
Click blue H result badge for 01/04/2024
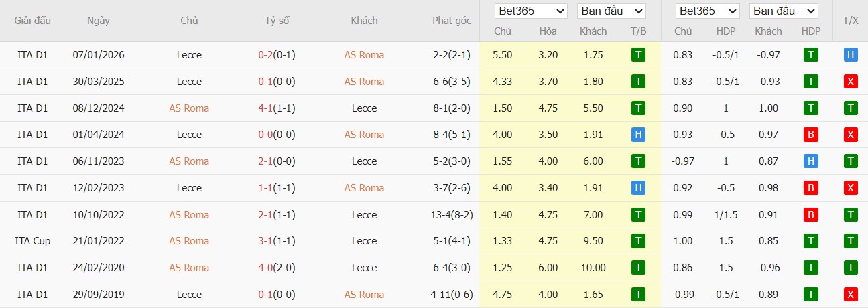pyautogui.click(x=639, y=135)
